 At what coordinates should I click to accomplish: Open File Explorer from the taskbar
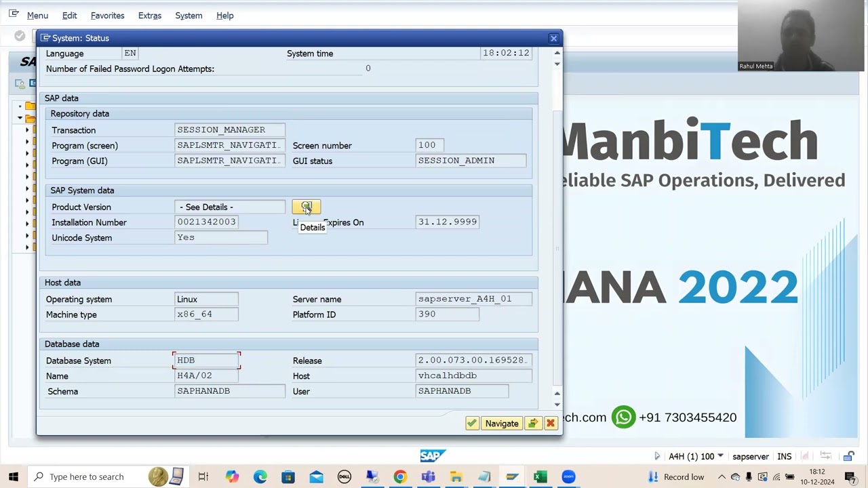click(456, 476)
